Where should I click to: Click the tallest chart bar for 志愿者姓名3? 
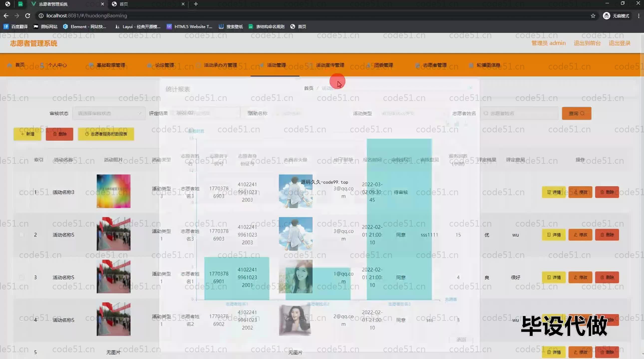[399, 219]
